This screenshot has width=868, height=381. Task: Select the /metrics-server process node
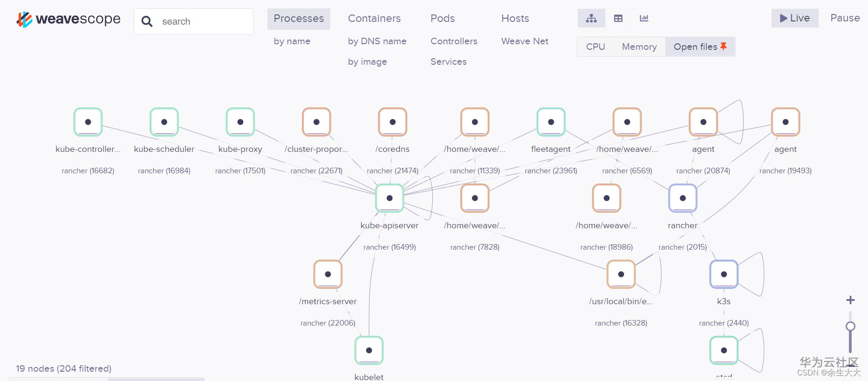[x=328, y=274]
